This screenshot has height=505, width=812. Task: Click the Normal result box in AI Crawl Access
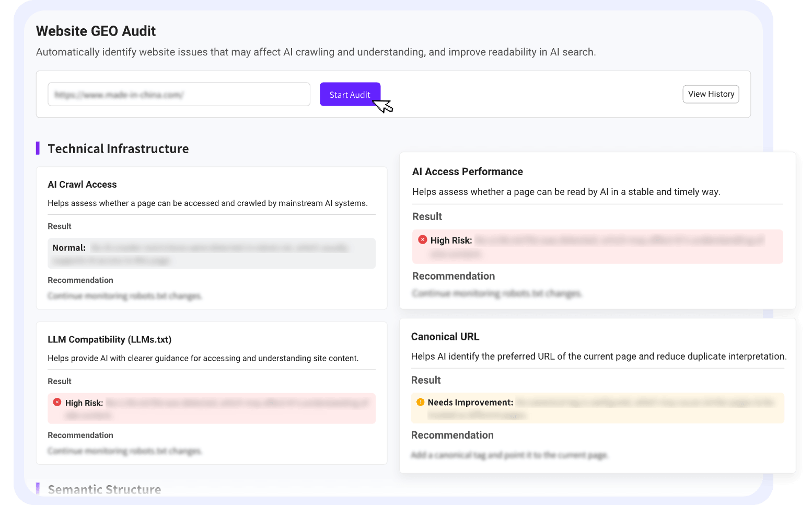coord(211,254)
